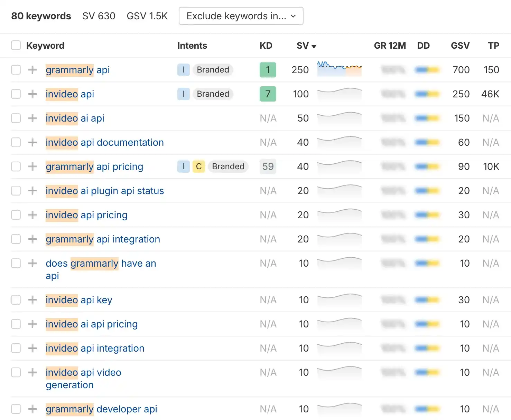511x420 pixels.
Task: Click the SV column sort arrow
Action: point(314,46)
